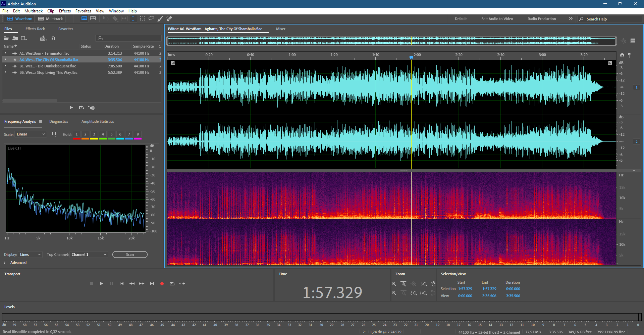
Task: Click the Insert into Multitrack icon
Action: [43, 38]
